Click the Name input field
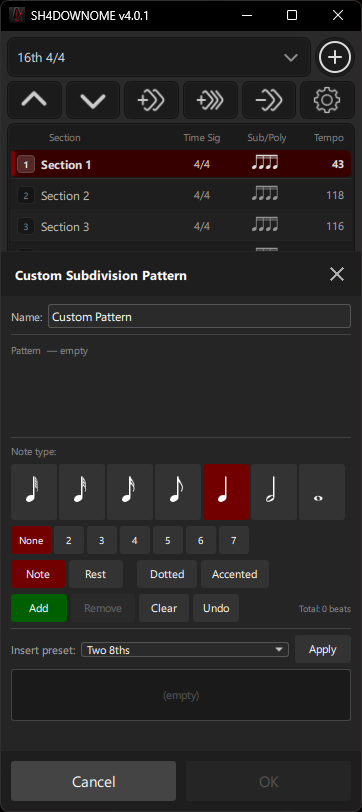The image size is (362, 812). (x=199, y=316)
